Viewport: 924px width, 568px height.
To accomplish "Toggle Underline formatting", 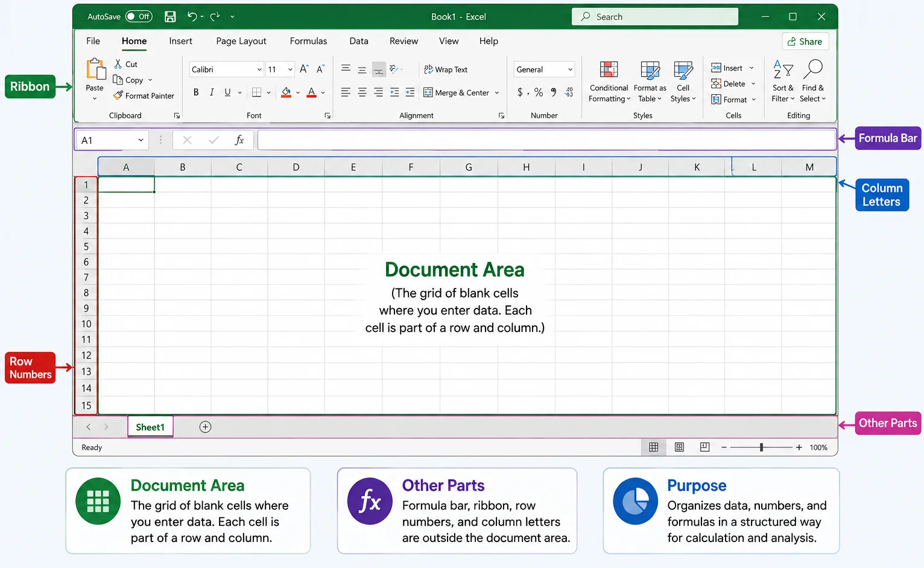I will coord(227,92).
